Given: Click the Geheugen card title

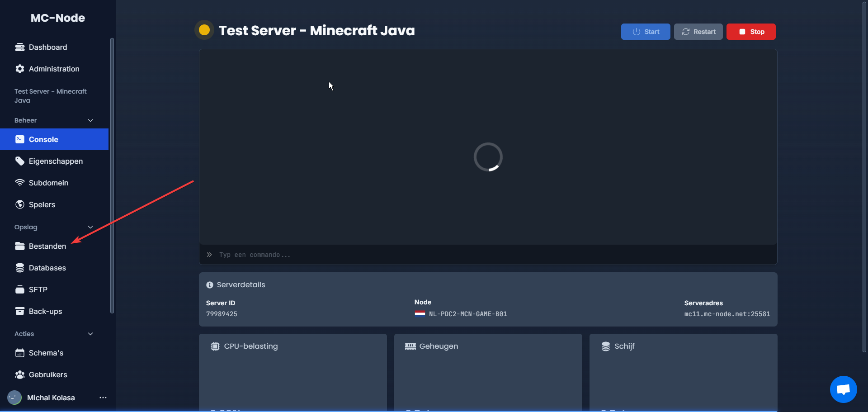Looking at the screenshot, I should point(439,346).
